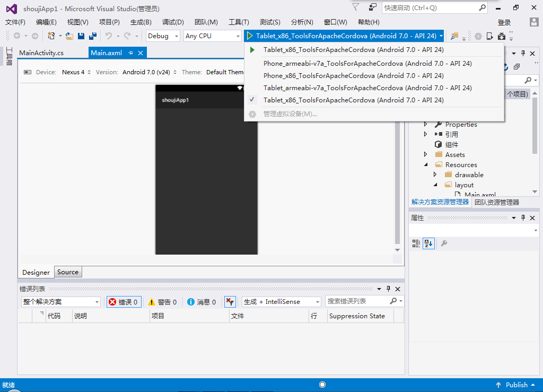
Task: Click the Undo arrow icon
Action: (109, 36)
